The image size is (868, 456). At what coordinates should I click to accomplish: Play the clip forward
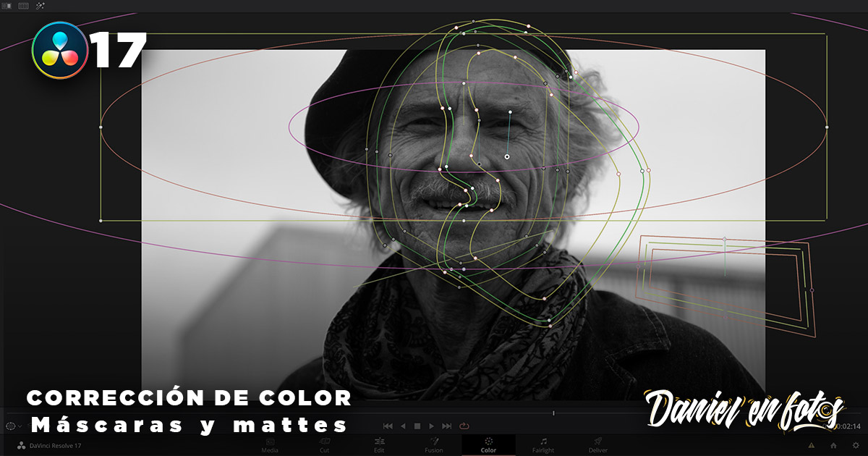pyautogui.click(x=432, y=426)
